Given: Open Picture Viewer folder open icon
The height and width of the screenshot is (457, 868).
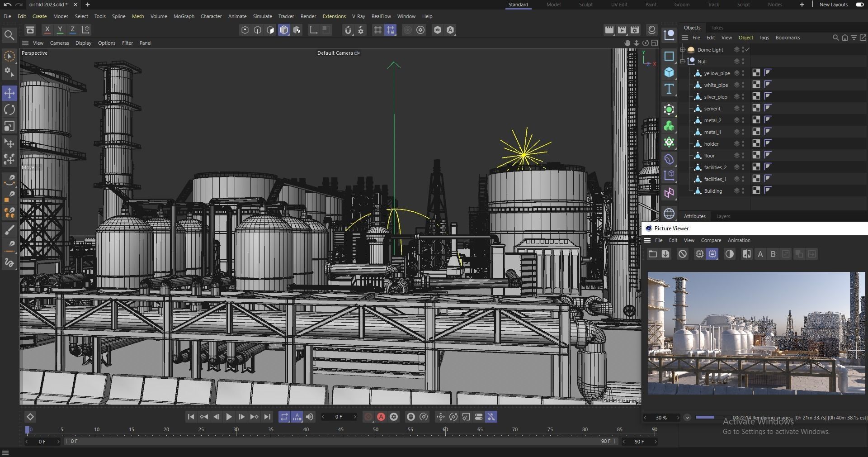Looking at the screenshot, I should click(652, 254).
